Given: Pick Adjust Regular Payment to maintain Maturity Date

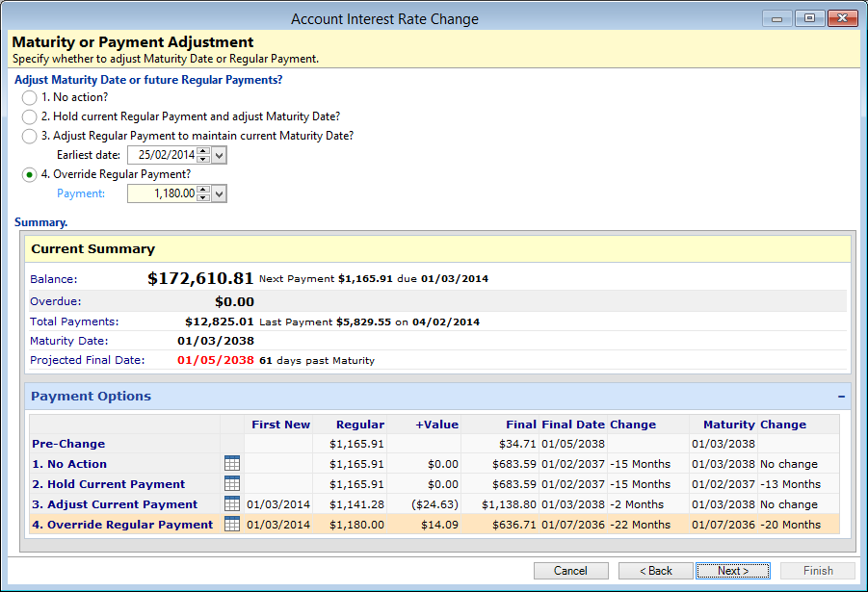Looking at the screenshot, I should click(29, 136).
